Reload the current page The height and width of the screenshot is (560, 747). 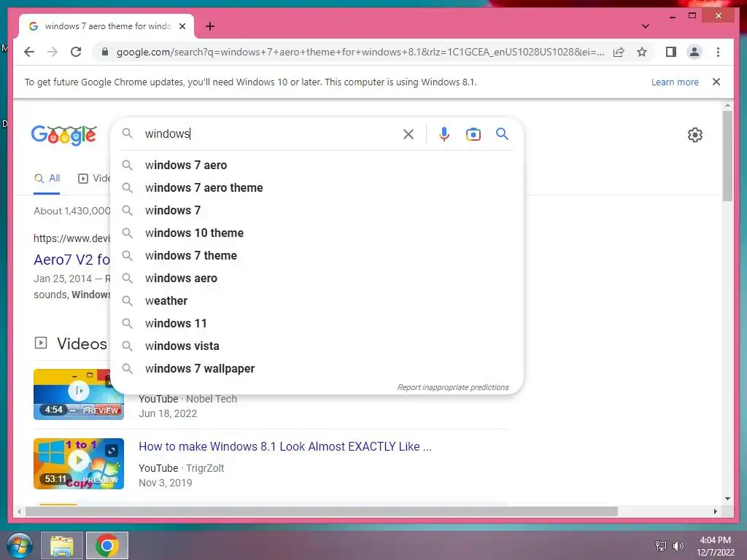coord(76,52)
